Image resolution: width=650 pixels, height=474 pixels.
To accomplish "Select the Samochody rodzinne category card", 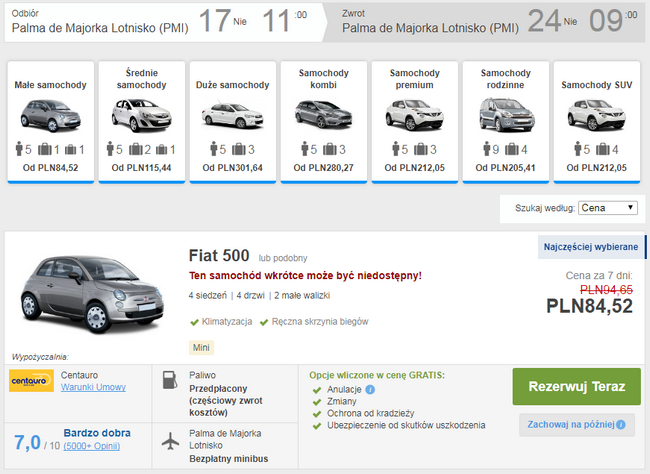I will pos(506,122).
